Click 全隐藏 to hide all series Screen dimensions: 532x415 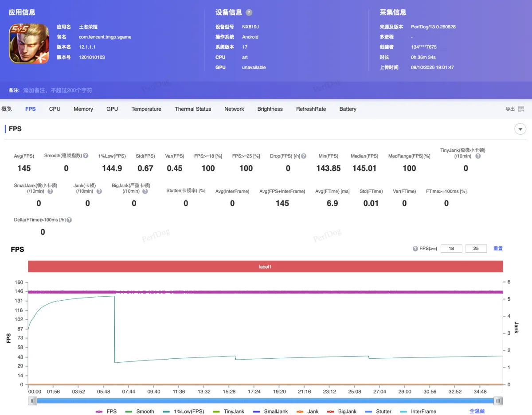coord(477,411)
